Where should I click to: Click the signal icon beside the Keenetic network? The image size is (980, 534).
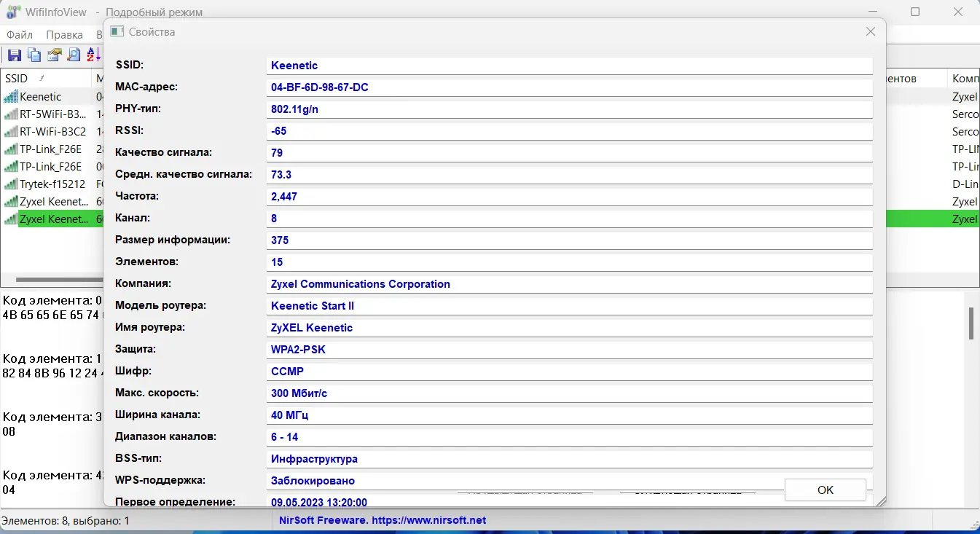pos(11,97)
